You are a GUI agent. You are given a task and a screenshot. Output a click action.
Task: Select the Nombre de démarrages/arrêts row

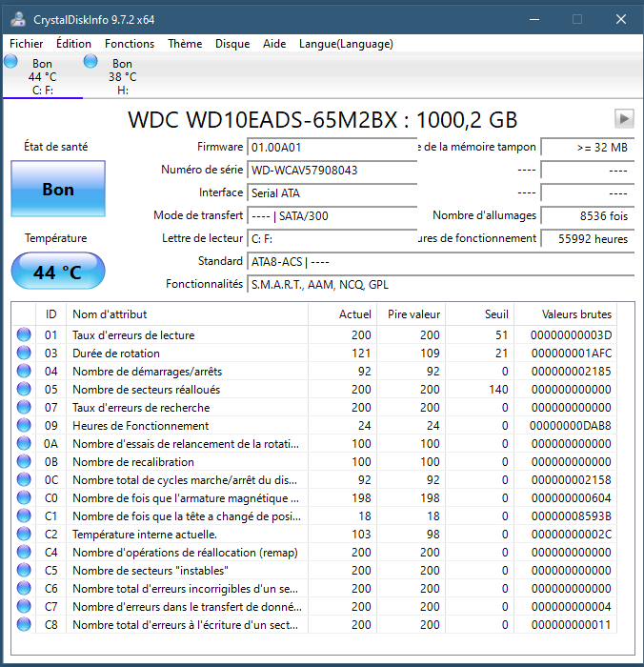click(x=314, y=372)
